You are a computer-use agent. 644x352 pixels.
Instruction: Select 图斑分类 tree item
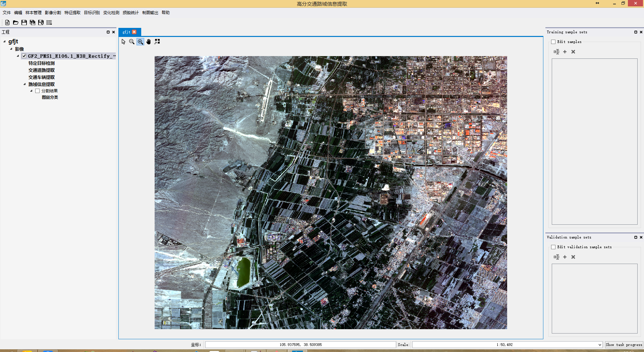[x=50, y=97]
